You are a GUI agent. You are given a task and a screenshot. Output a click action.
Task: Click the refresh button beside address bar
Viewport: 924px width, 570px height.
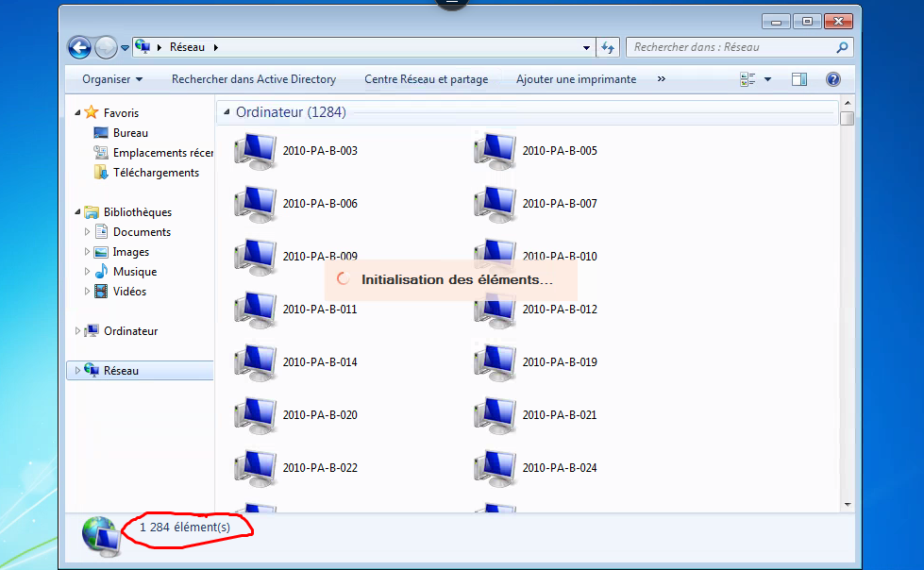coord(608,47)
